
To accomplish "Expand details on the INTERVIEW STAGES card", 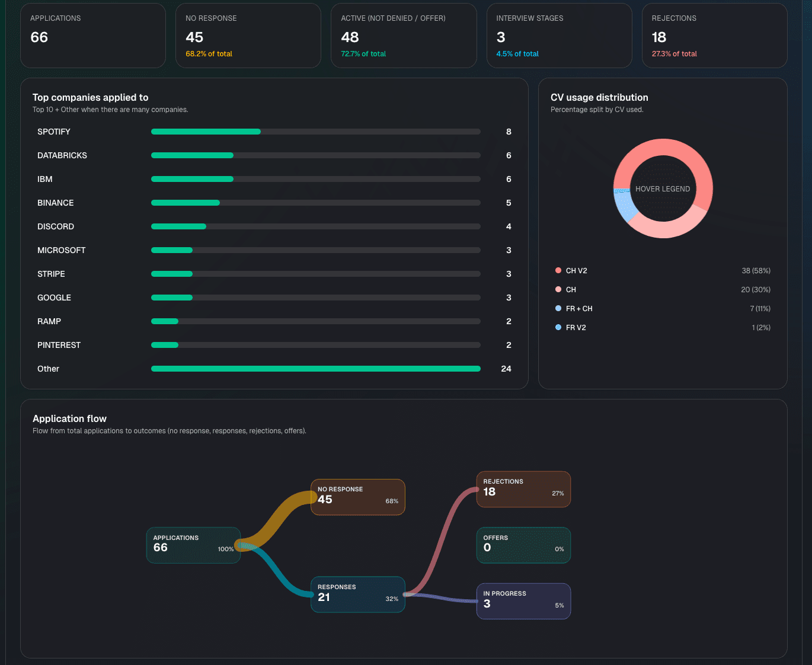I will (x=559, y=35).
